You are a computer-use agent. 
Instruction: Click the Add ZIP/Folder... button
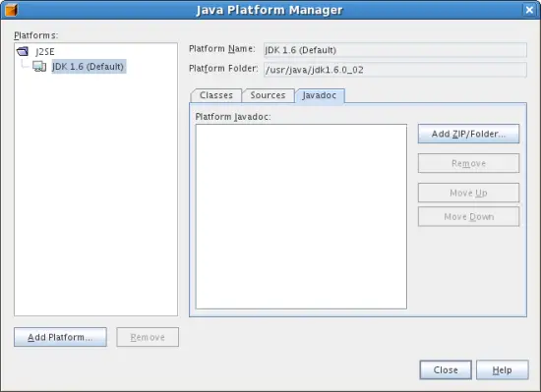point(468,134)
